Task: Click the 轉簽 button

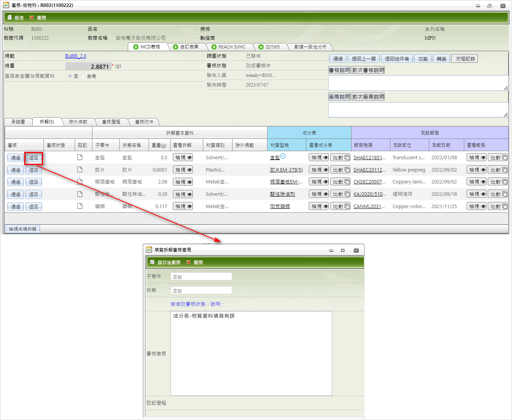Action: (x=441, y=59)
